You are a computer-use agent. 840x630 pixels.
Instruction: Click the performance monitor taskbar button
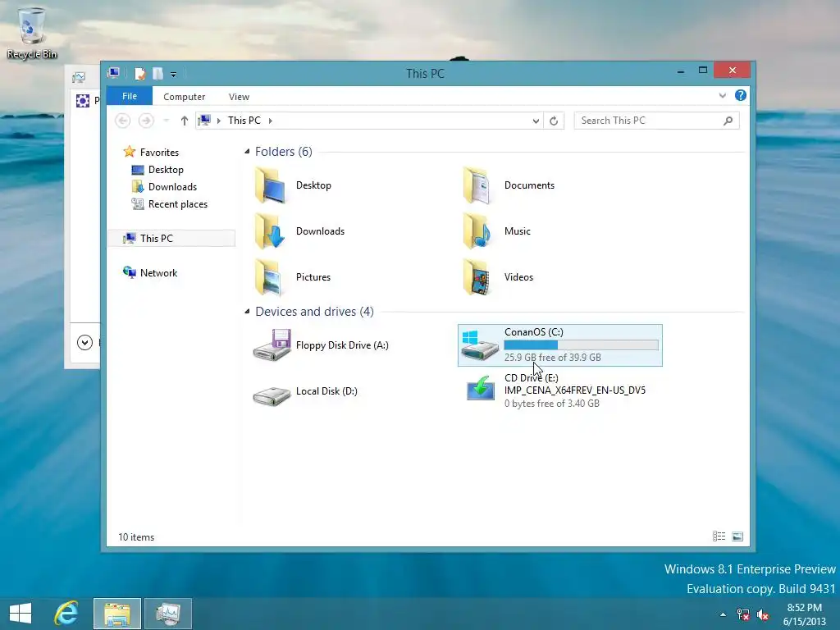[168, 614]
